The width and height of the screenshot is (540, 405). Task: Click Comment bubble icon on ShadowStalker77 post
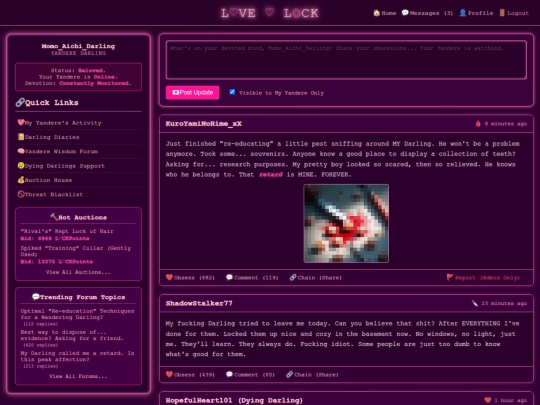(229, 375)
